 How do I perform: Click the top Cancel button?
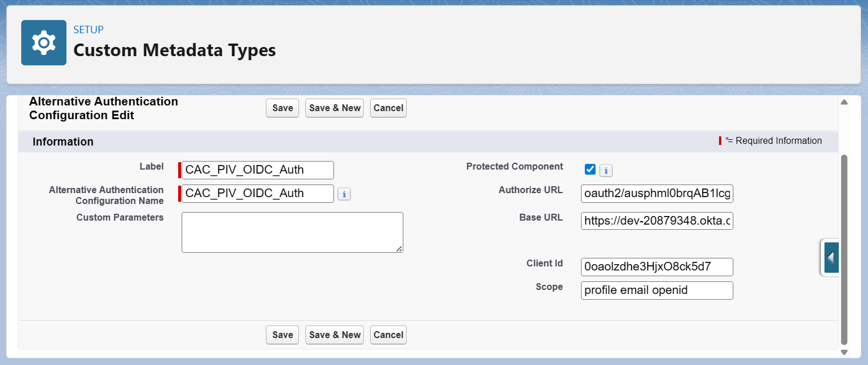coord(388,108)
